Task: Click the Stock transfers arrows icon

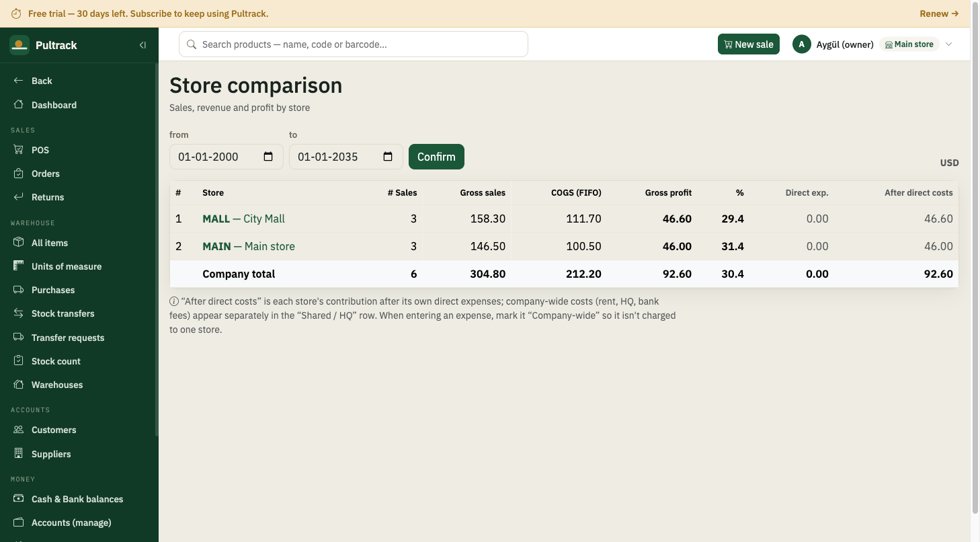Action: (19, 313)
